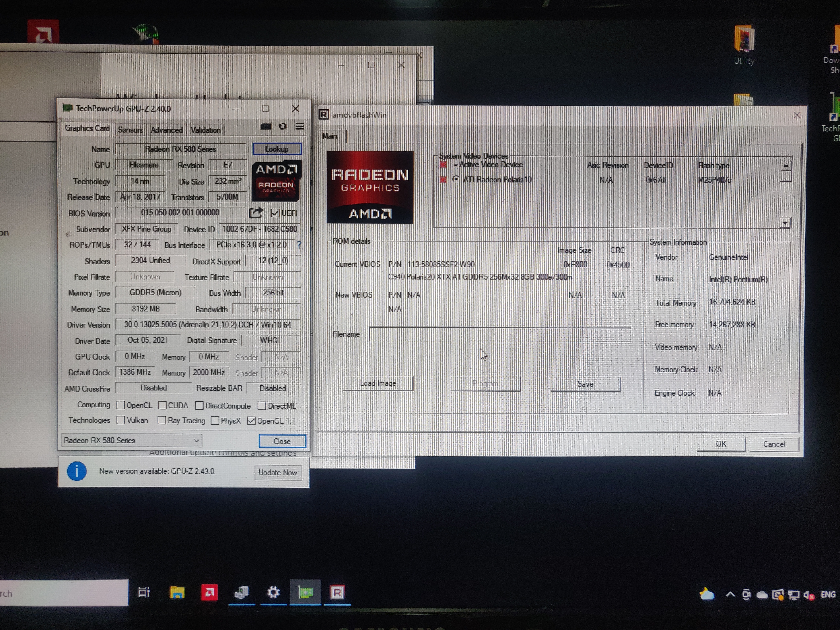Image resolution: width=840 pixels, height=630 pixels.
Task: Toggle the DirectML checkbox
Action: point(262,406)
